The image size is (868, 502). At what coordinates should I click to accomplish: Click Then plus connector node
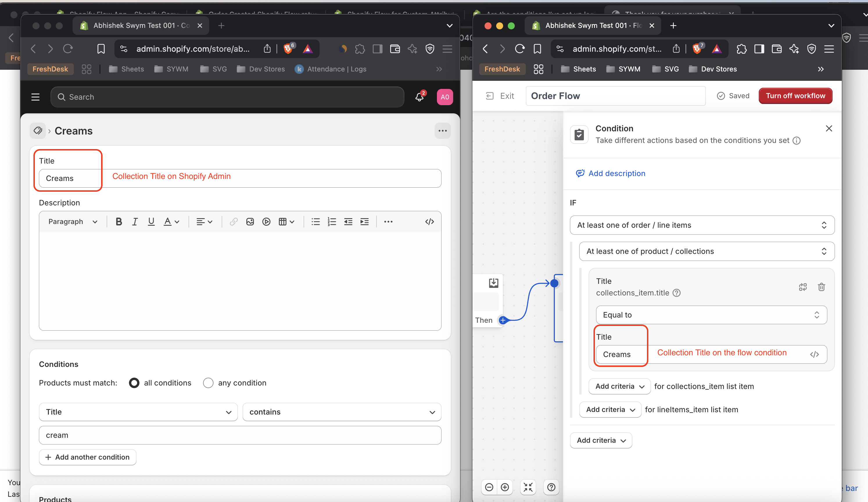coord(503,320)
